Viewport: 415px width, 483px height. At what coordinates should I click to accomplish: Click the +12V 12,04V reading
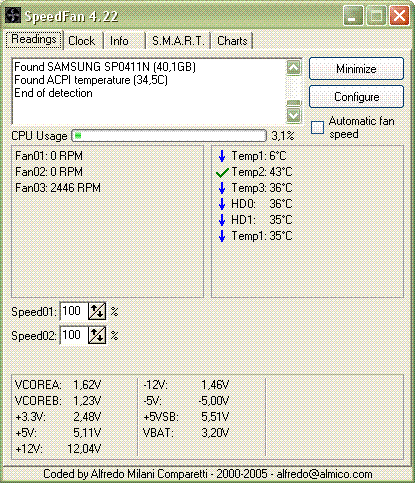pyautogui.click(x=58, y=449)
